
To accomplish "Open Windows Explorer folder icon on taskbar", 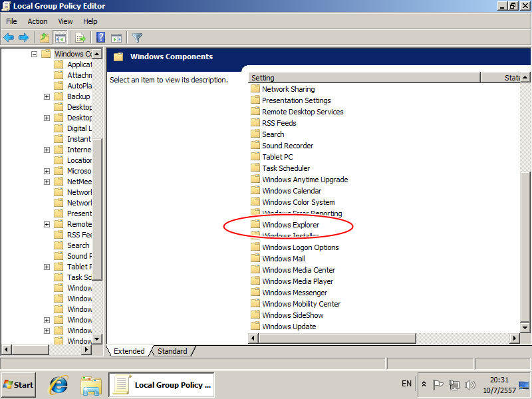I will pyautogui.click(x=91, y=386).
